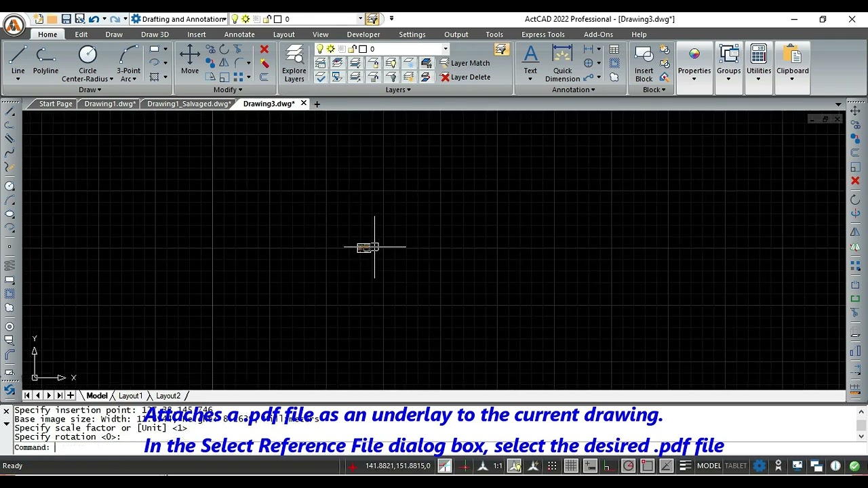Activate the Circle Center-Radius tool
868x488 pixels.
click(x=87, y=56)
